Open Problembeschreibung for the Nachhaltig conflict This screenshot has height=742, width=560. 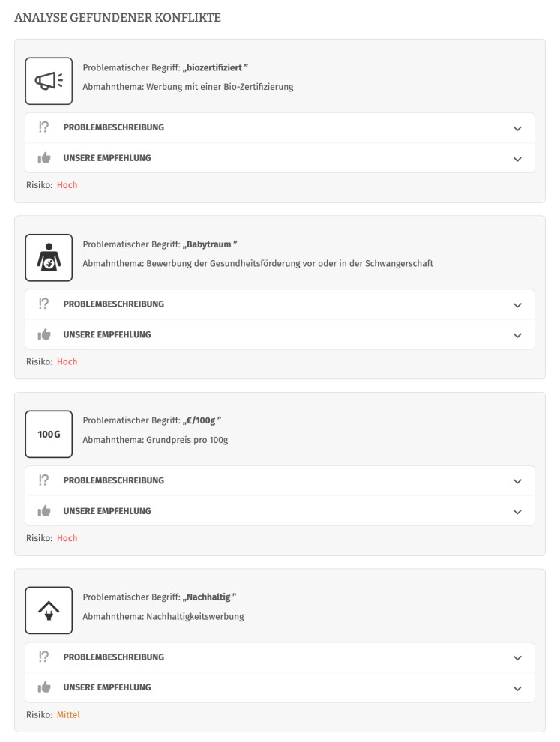pos(277,657)
